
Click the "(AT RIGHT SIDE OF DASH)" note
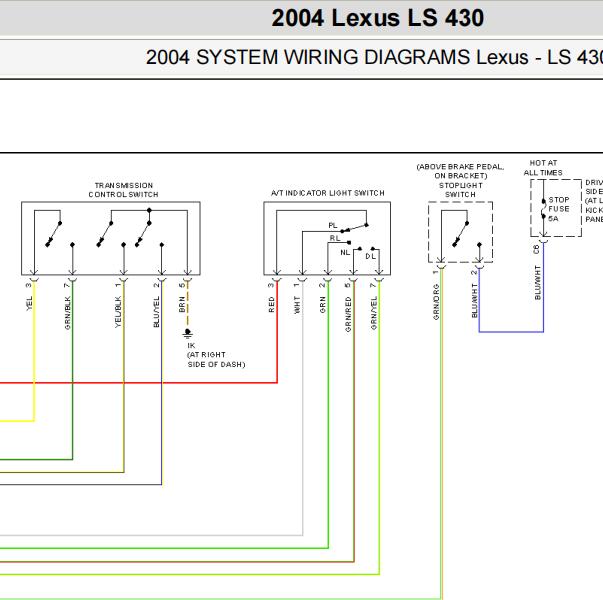pyautogui.click(x=216, y=360)
